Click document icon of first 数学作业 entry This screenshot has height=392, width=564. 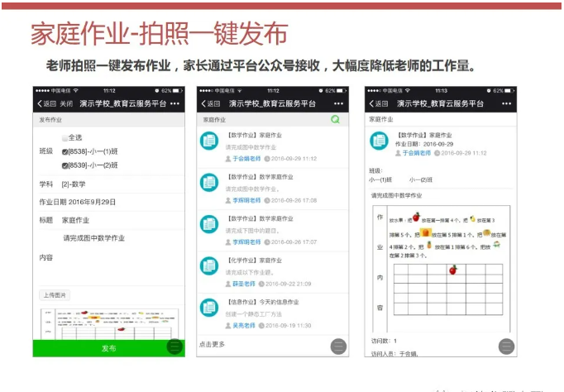(x=209, y=141)
